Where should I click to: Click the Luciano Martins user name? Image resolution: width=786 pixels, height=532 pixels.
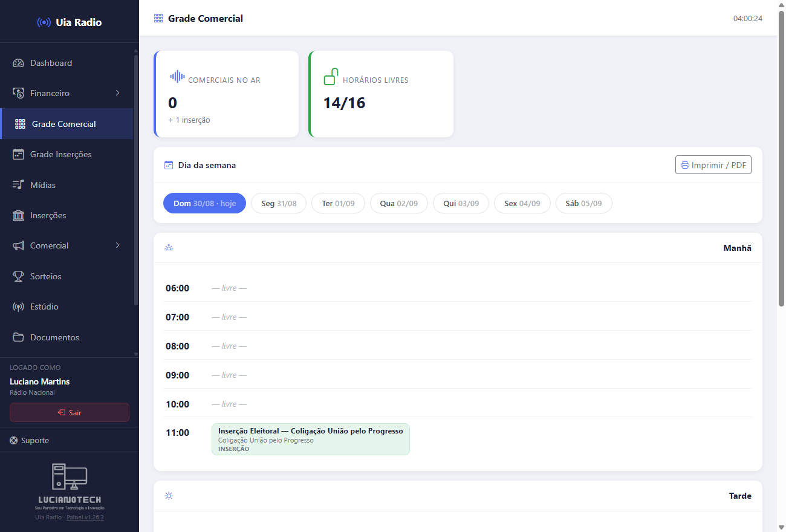tap(39, 381)
